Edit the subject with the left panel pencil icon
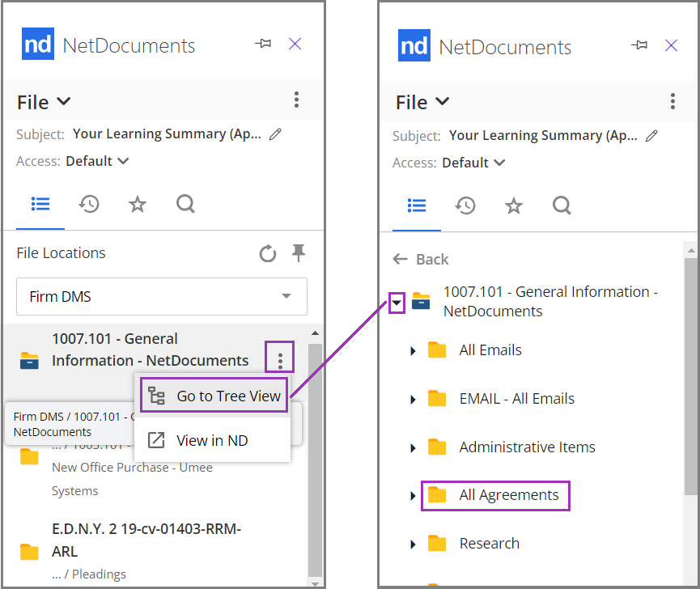The image size is (700, 589). (x=275, y=134)
